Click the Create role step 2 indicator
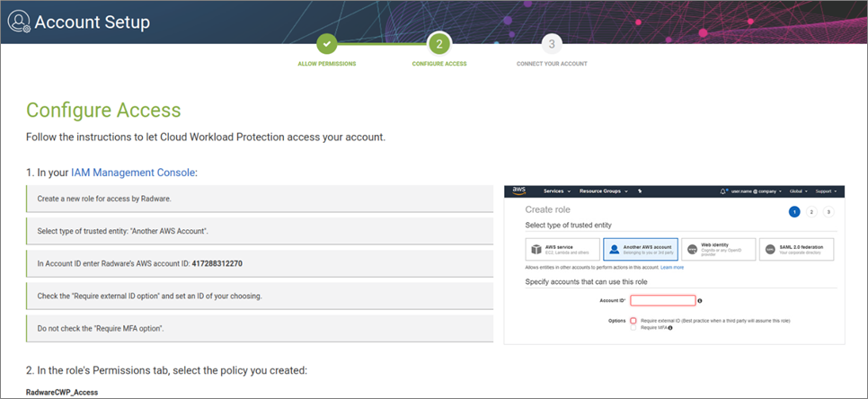The height and width of the screenshot is (399, 868). click(x=811, y=212)
